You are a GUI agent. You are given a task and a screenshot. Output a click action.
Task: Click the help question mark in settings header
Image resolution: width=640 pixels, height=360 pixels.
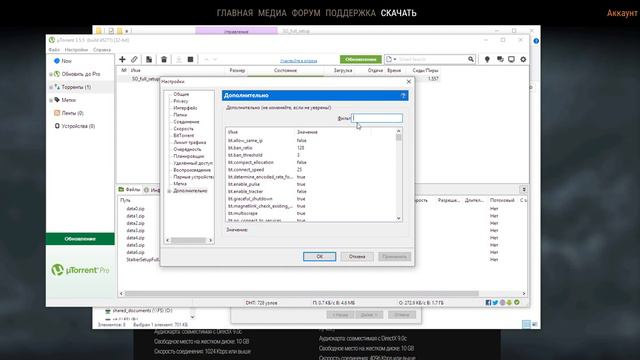tap(403, 96)
